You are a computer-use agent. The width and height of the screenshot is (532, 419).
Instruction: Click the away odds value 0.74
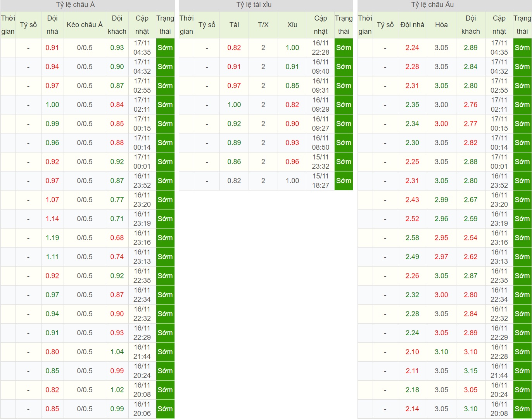(x=117, y=257)
